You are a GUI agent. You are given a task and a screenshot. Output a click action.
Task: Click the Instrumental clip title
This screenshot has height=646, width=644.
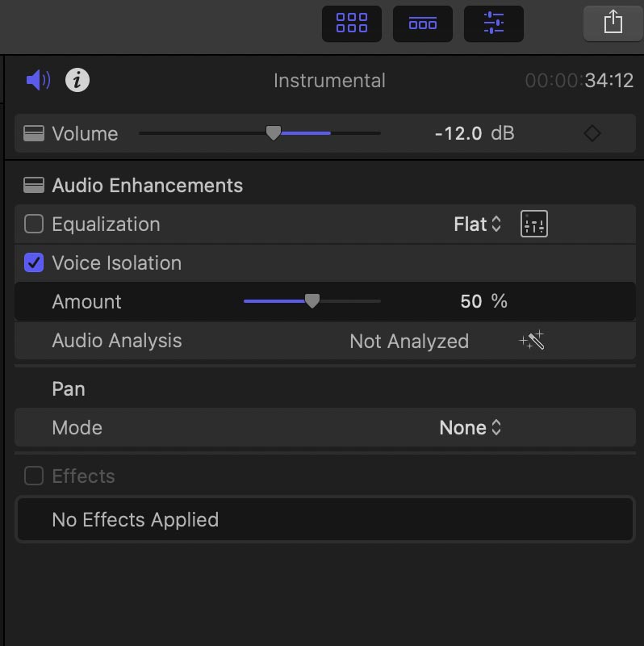point(329,80)
